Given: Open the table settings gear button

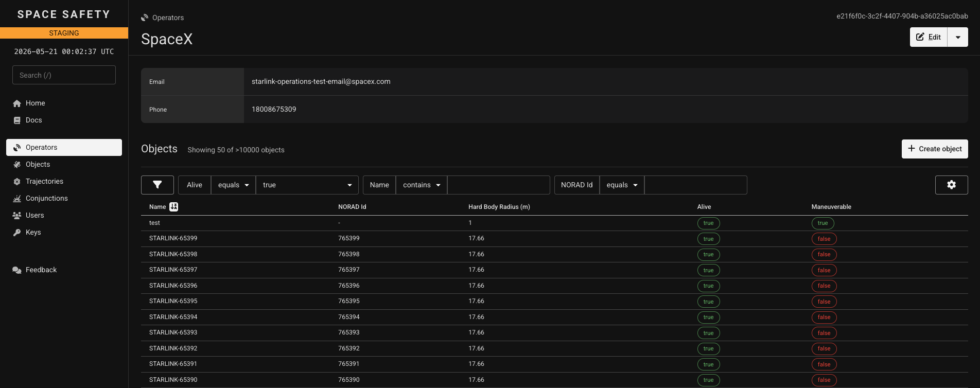Looking at the screenshot, I should [x=951, y=185].
